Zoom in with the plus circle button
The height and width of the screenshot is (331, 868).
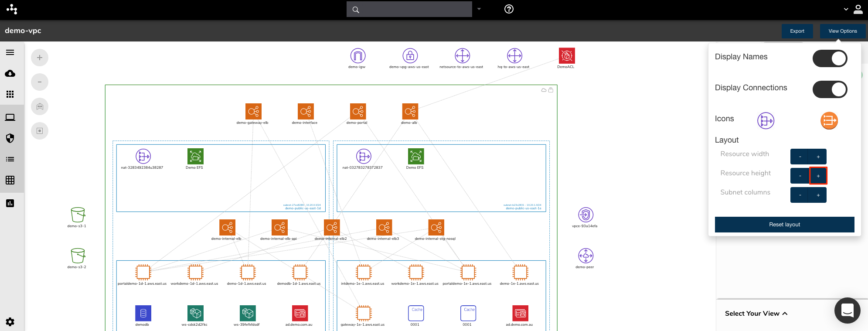click(x=40, y=58)
